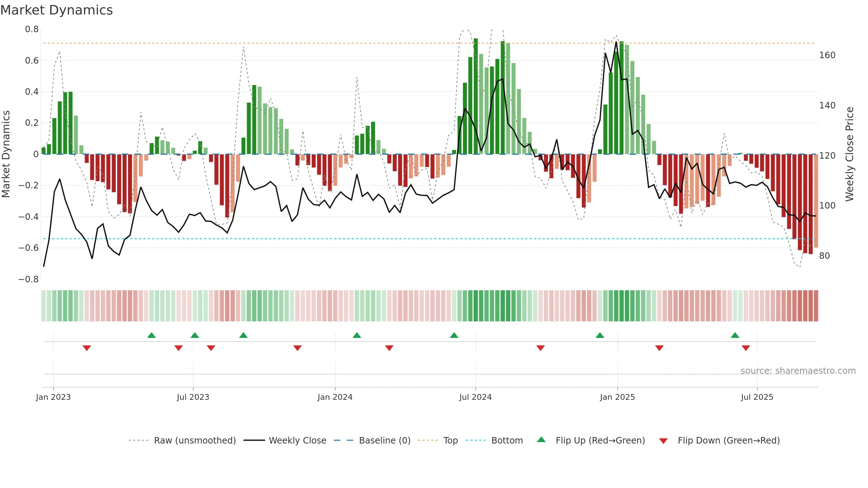Click the first red flip-down marker after Jan 2023
Screen dimensions: 868x488
pos(87,348)
